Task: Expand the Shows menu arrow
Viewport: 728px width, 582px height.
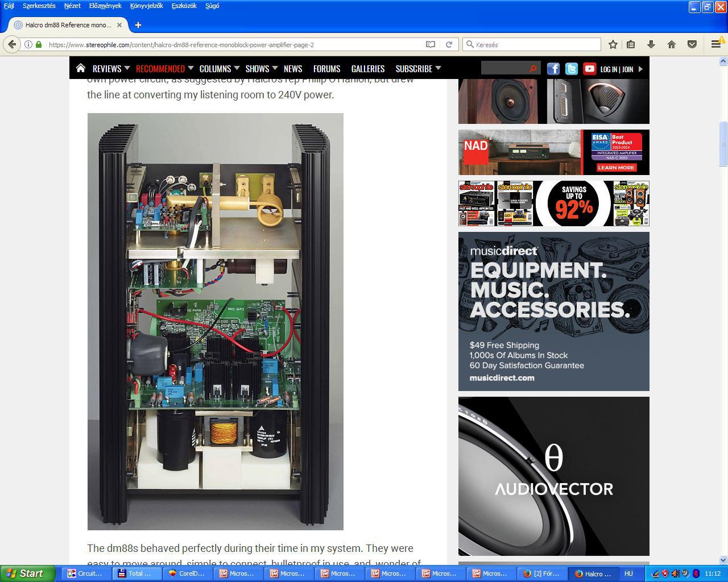Action: [275, 68]
